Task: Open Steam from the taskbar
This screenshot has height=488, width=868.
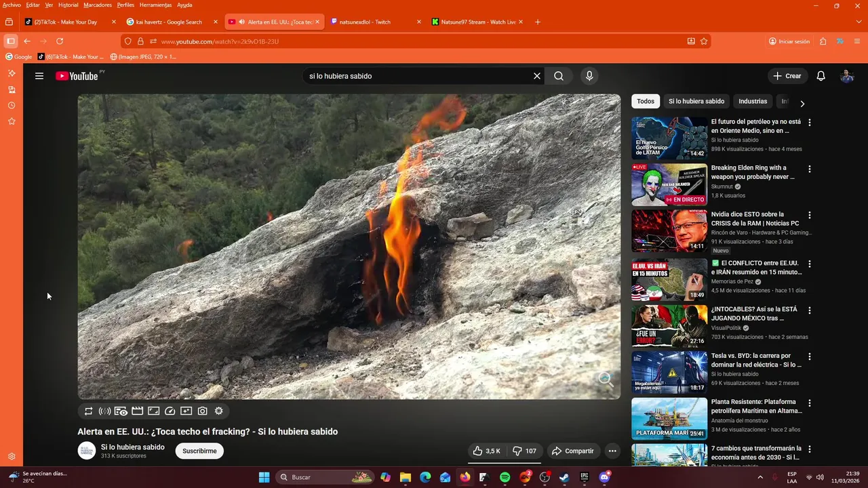Action: pos(564,477)
